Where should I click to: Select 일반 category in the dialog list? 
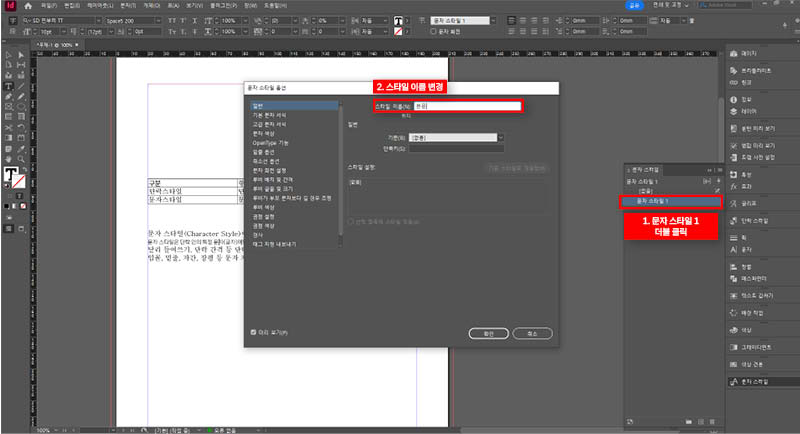(x=294, y=106)
